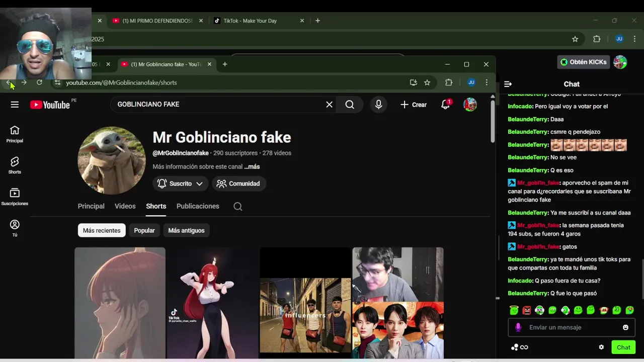Reload the page in the front Chrome window
This screenshot has width=644, height=362.
point(39,82)
